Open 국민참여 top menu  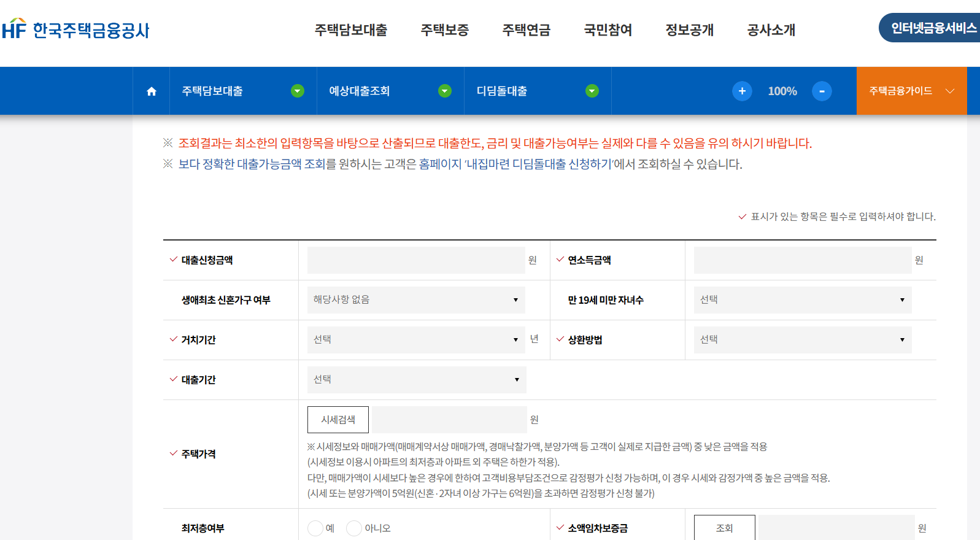point(608,30)
